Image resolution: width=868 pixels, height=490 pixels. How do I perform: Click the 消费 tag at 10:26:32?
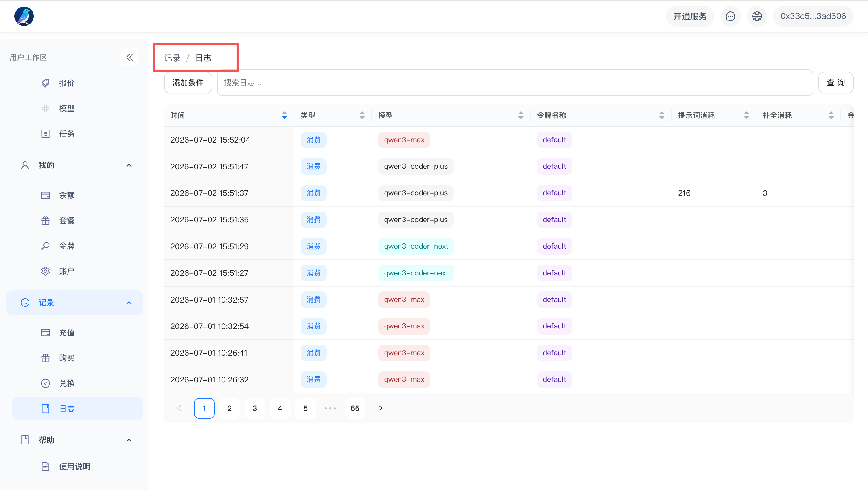313,379
